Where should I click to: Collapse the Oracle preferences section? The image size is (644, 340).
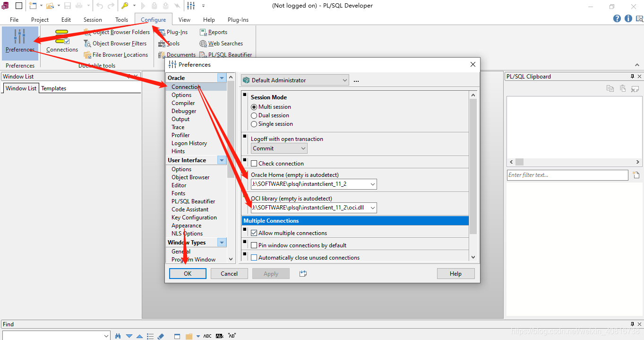pos(222,78)
